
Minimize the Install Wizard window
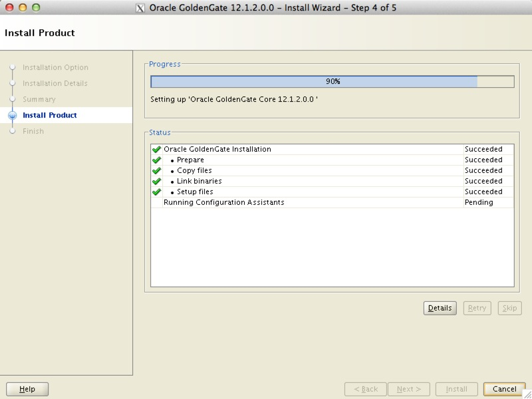click(x=23, y=7)
